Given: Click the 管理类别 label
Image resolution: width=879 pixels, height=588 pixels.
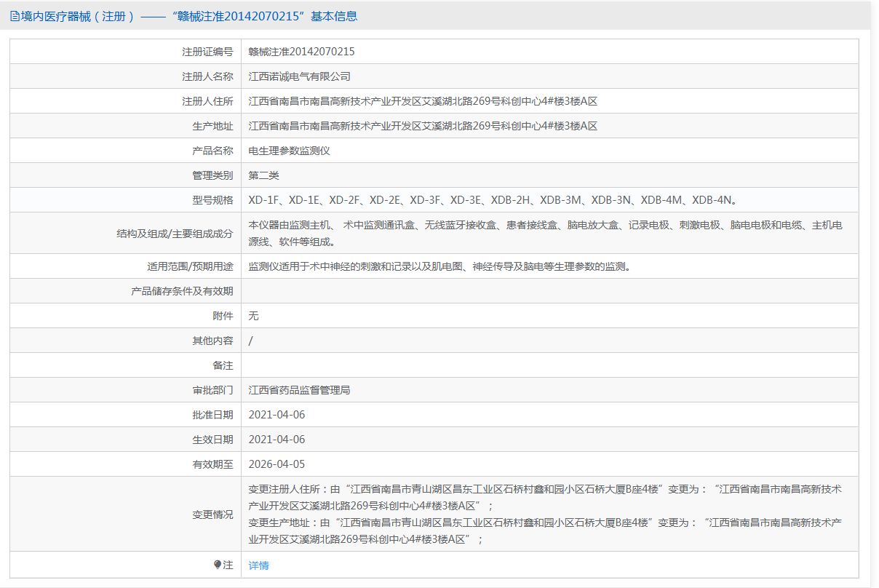Looking at the screenshot, I should coord(212,175).
